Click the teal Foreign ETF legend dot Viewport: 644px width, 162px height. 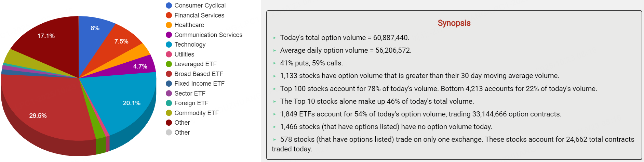[169, 103]
